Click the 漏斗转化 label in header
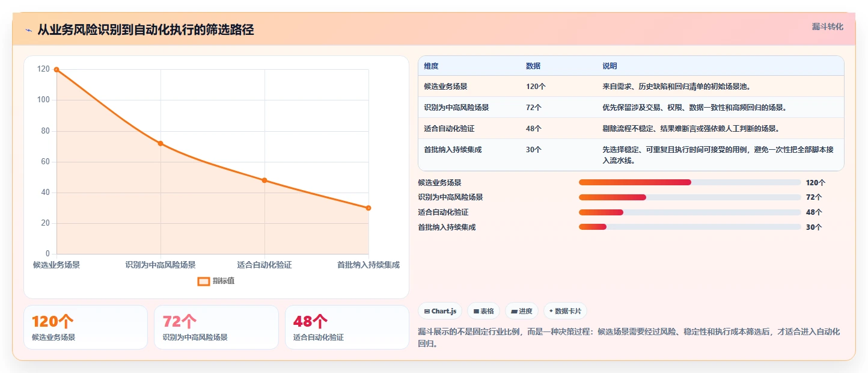Image resolution: width=868 pixels, height=373 pixels. tap(828, 27)
